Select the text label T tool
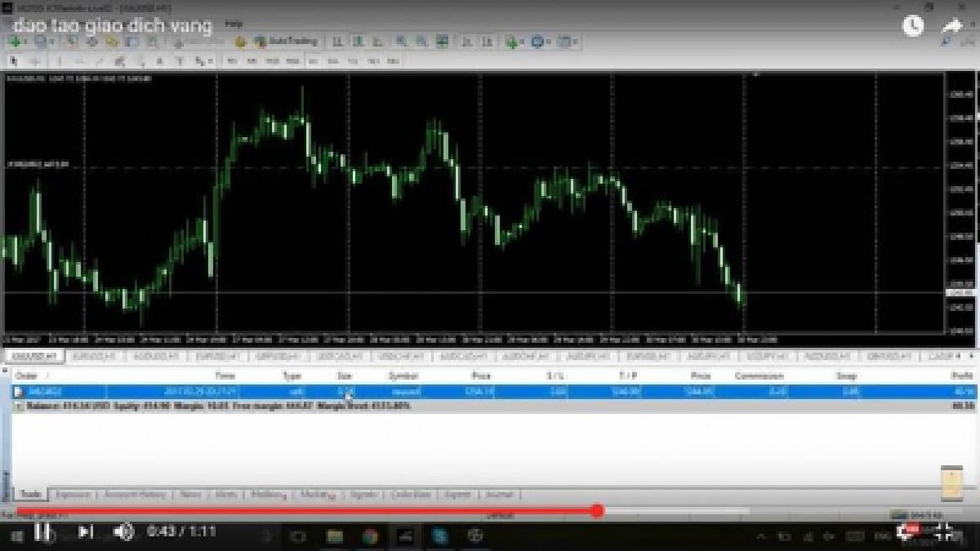This screenshot has height=551, width=980. (x=180, y=61)
